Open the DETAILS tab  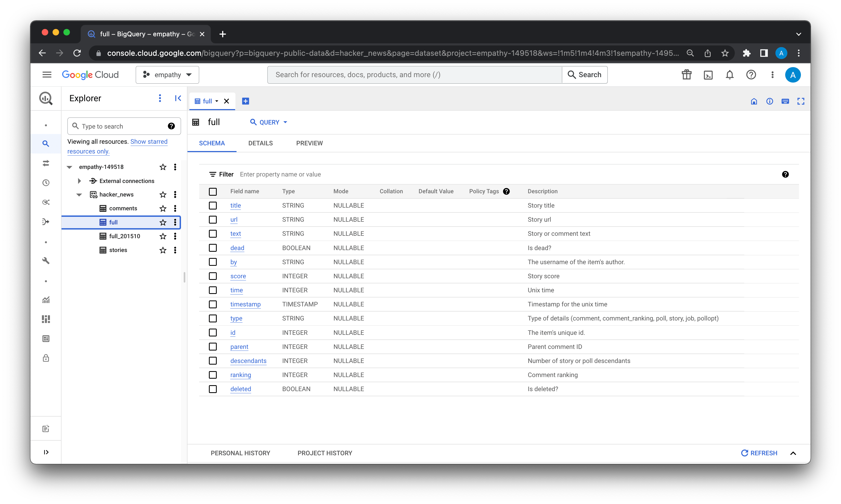point(260,143)
